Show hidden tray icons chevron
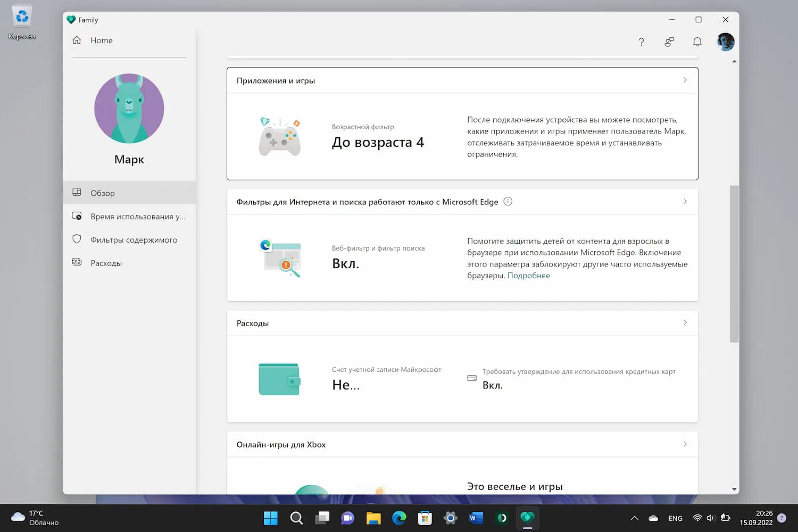This screenshot has width=798, height=532. tap(634, 518)
